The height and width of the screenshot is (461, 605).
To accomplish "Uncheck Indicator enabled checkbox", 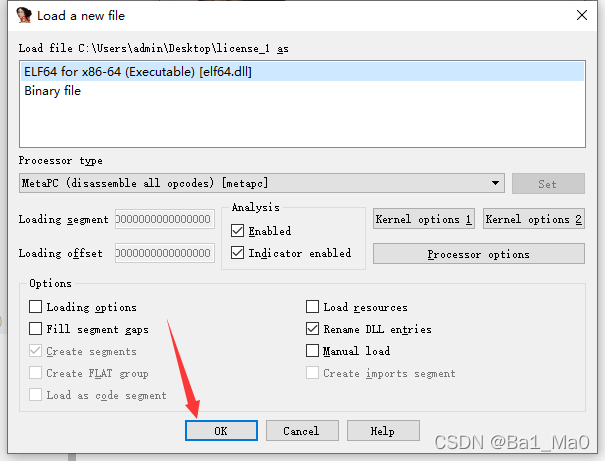I will pos(237,253).
